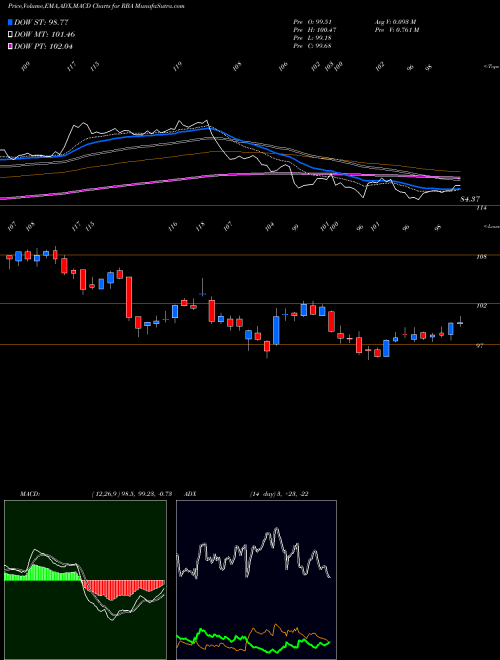The height and width of the screenshot is (660, 500).
Task: Click the 'ADX' panel heading
Action: pyautogui.click(x=190, y=494)
